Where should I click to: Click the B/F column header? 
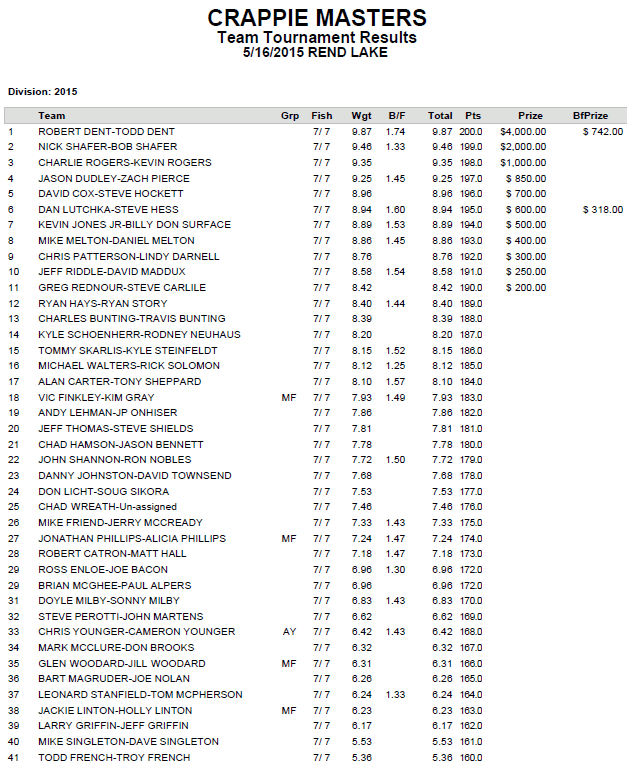pyautogui.click(x=397, y=116)
